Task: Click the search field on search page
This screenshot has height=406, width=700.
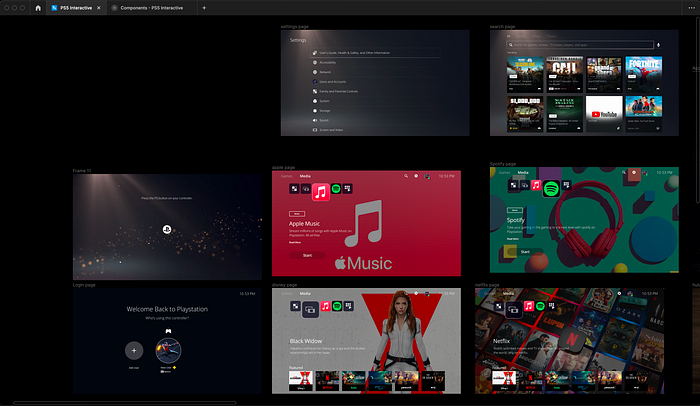Action: (x=580, y=45)
